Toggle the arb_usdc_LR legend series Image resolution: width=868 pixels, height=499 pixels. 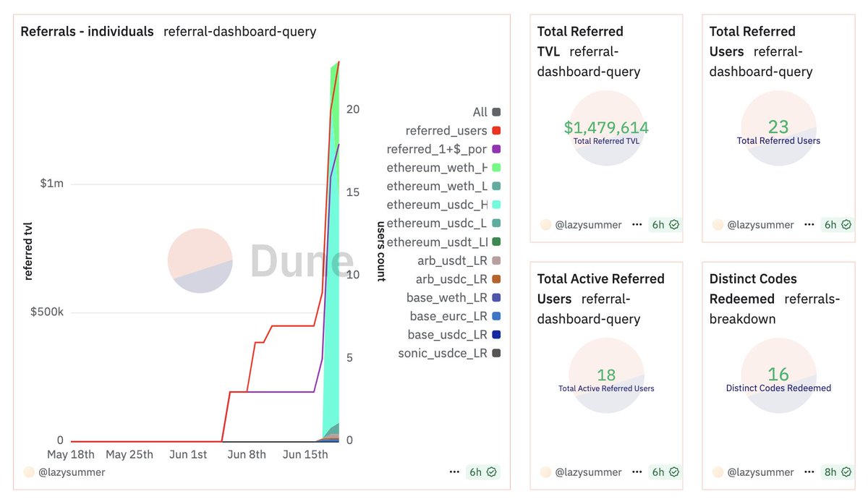(459, 279)
